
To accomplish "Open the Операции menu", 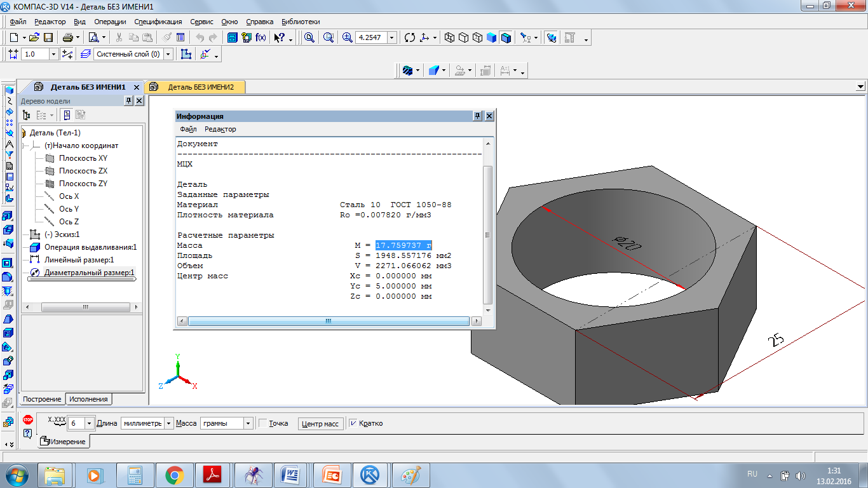I will 110,22.
